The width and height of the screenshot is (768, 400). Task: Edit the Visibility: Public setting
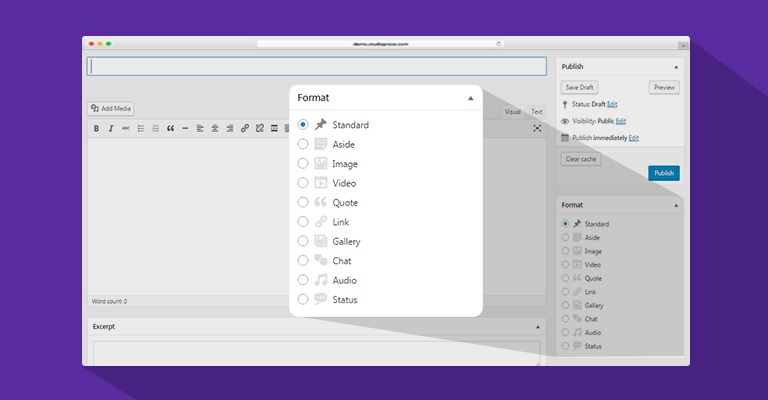(621, 121)
